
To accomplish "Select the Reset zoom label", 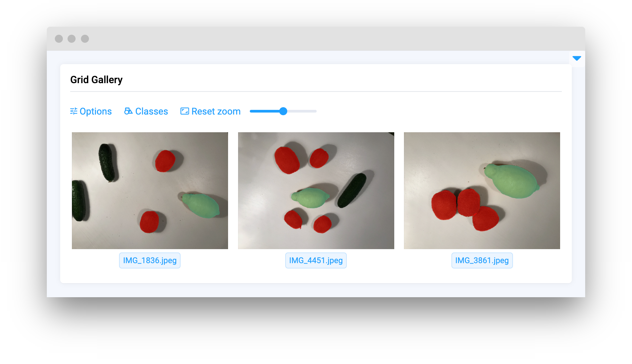I will (216, 111).
